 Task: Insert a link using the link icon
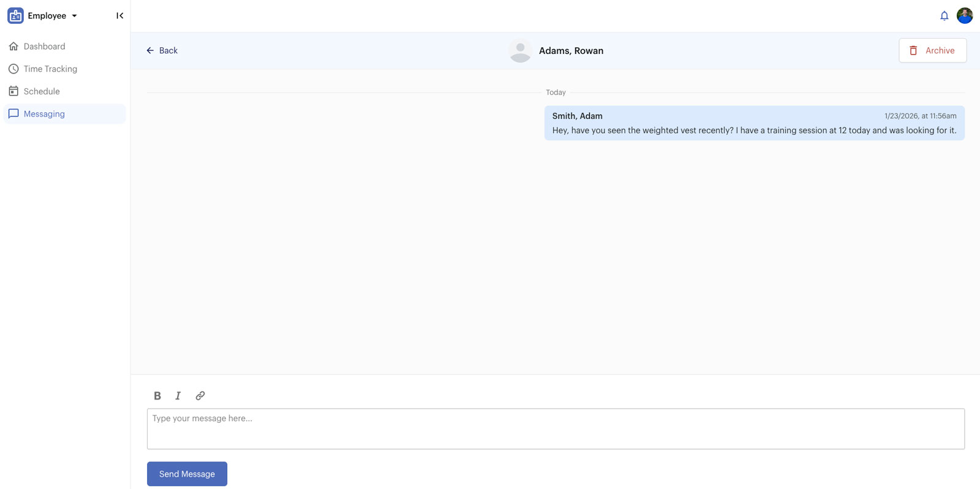[x=200, y=396]
